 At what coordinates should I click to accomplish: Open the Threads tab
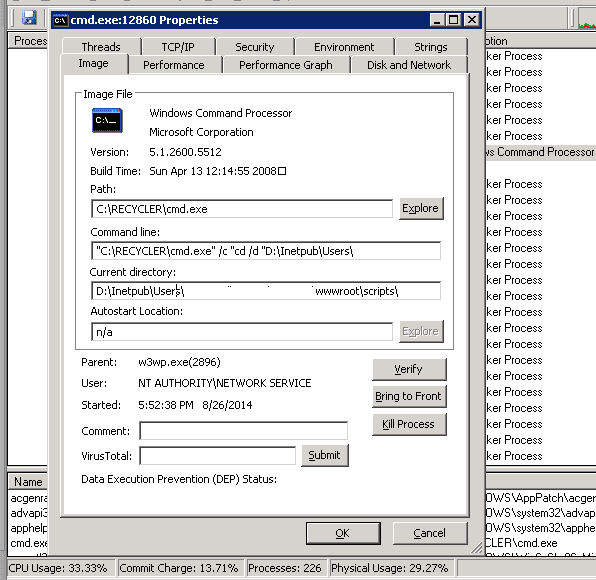coord(101,47)
